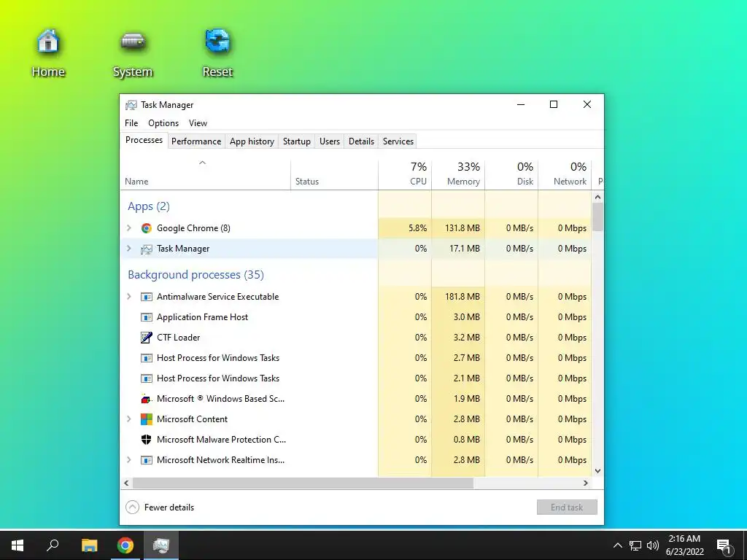This screenshot has width=747, height=560.
Task: Open the File menu
Action: point(131,123)
